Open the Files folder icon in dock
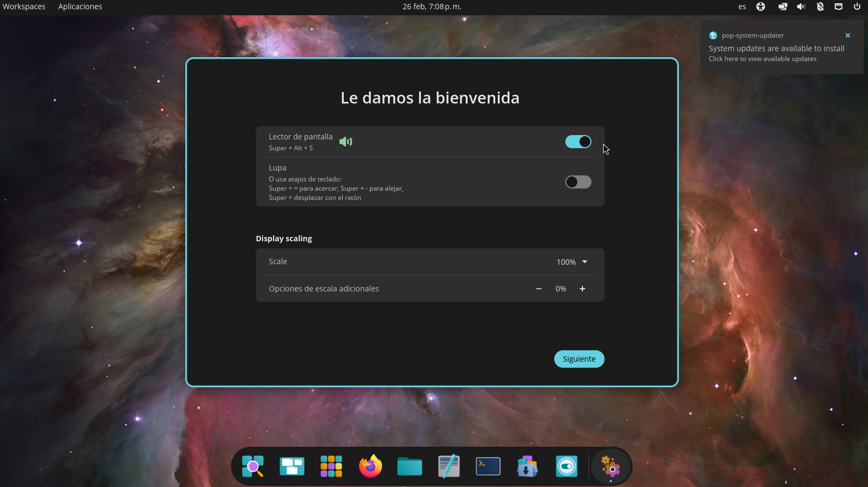The image size is (868, 487). tap(410, 466)
